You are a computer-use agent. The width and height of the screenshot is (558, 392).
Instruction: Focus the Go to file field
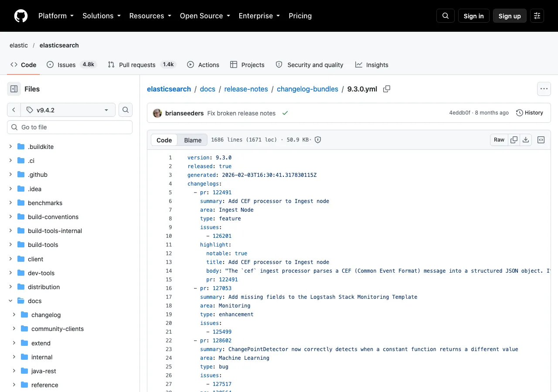click(x=70, y=127)
